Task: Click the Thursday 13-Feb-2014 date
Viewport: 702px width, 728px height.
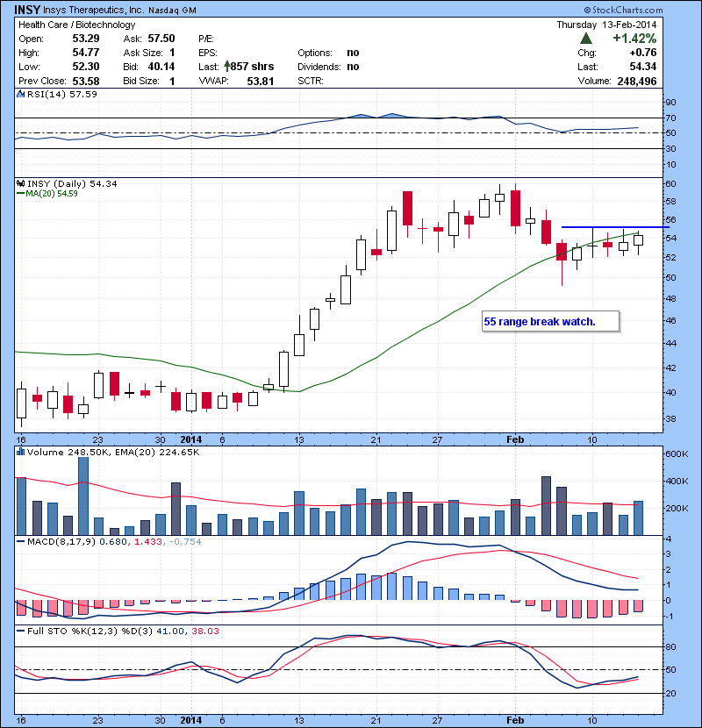Action: [606, 25]
